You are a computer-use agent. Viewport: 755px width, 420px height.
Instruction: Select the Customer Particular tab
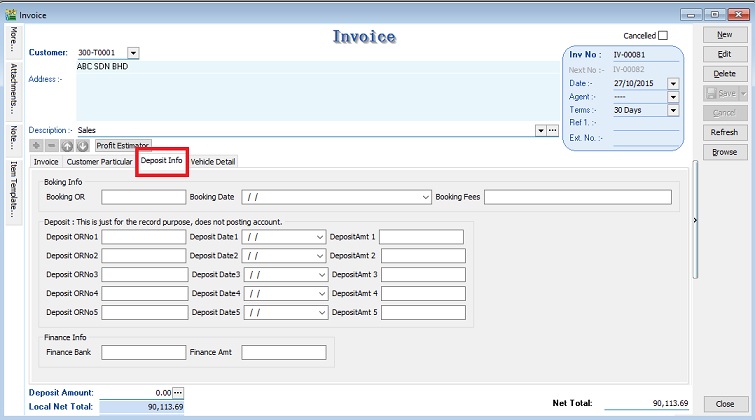tap(100, 161)
